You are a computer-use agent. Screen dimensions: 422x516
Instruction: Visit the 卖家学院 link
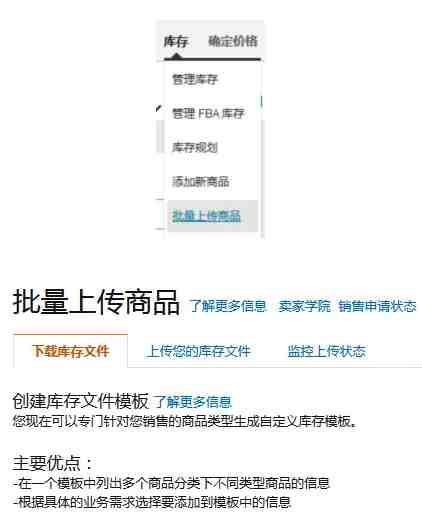point(304,306)
